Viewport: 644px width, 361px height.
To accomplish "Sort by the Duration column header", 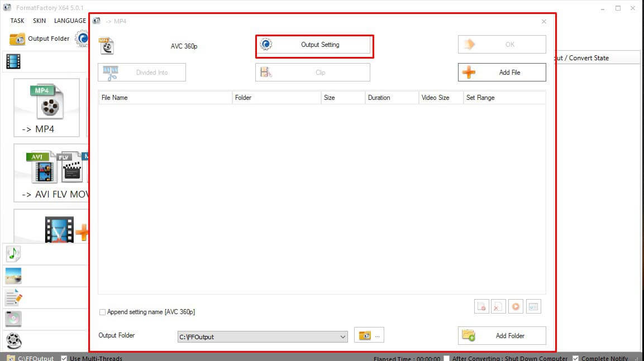I will pyautogui.click(x=392, y=98).
